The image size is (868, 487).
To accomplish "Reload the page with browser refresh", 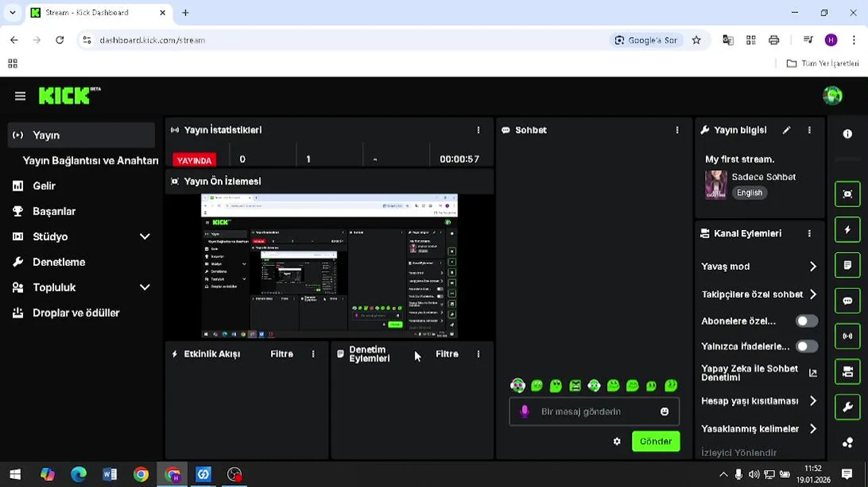I will point(59,40).
